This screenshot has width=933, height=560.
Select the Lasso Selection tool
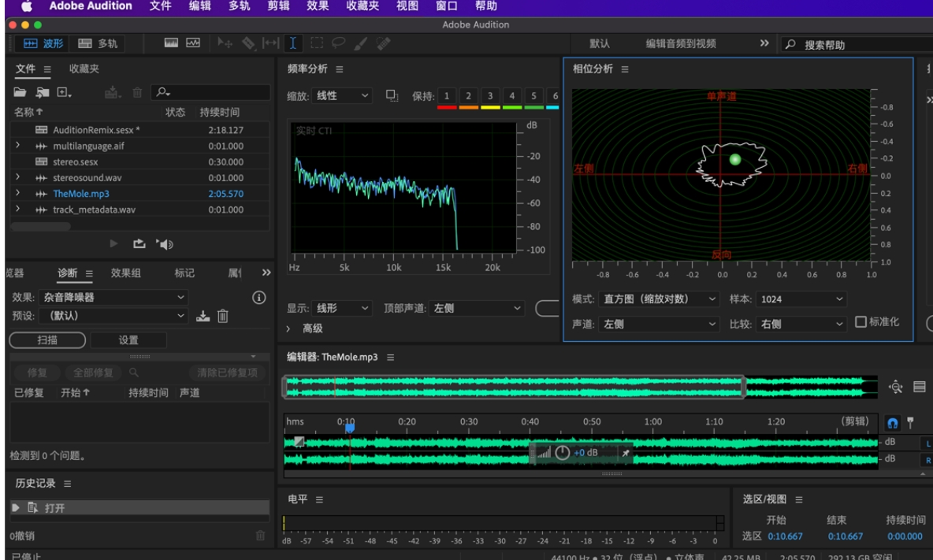click(339, 43)
